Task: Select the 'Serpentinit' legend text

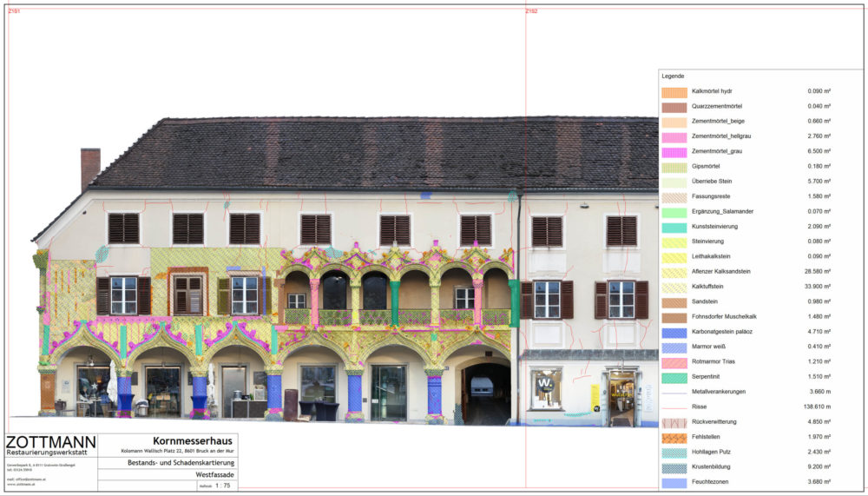Action: click(705, 376)
